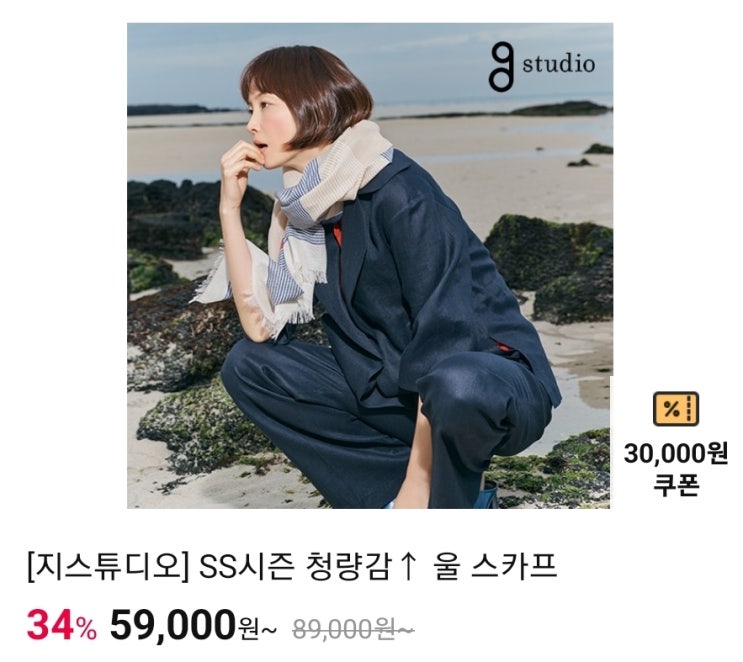
Task: Click the 울 스카프 words in the title
Action: [x=495, y=567]
